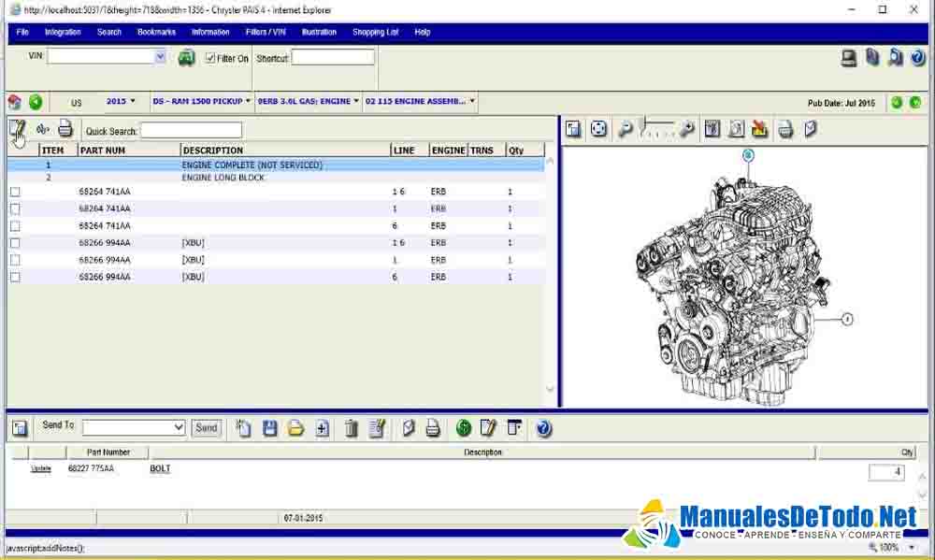
Task: Click the green back arrow in navigation bar
Action: 36,102
